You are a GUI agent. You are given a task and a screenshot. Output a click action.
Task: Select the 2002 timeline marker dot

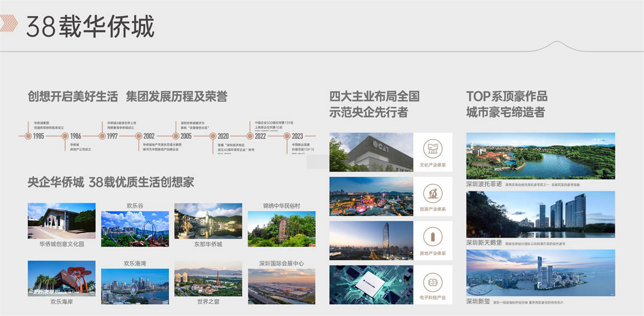click(139, 136)
